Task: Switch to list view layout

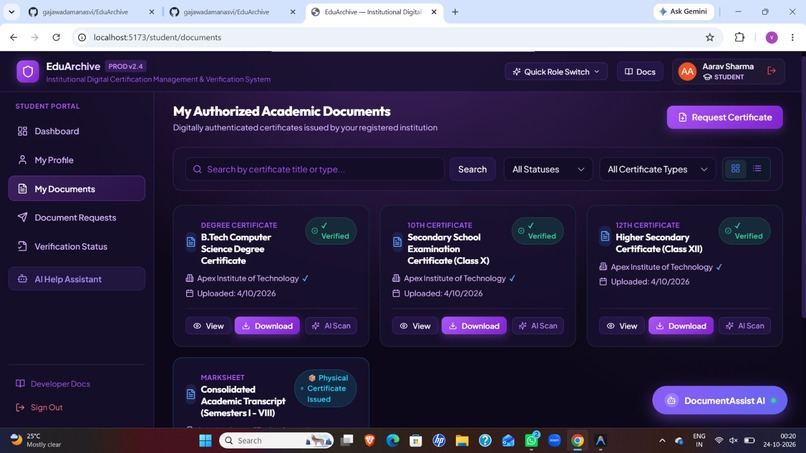Action: 757,169
